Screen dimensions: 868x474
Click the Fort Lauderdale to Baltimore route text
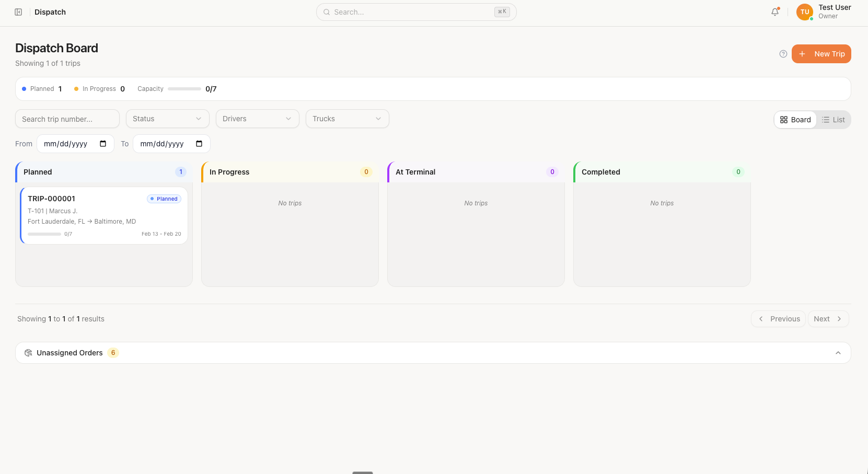82,222
